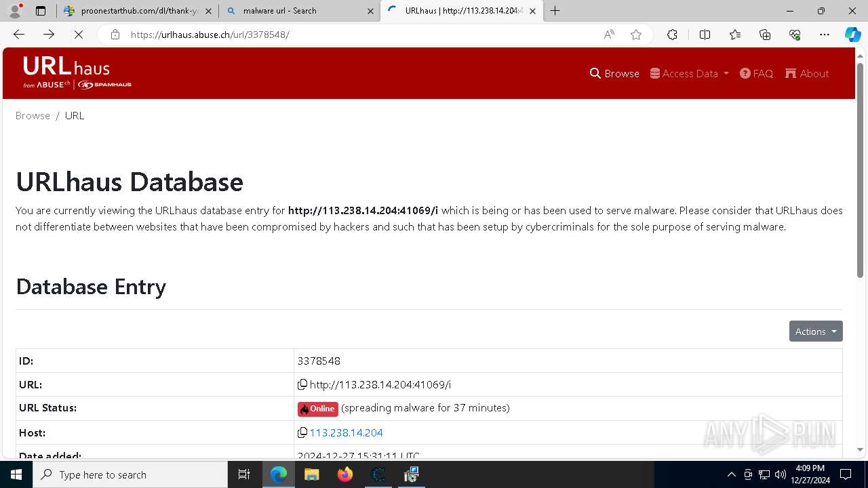Open volume control in tray

[781, 474]
